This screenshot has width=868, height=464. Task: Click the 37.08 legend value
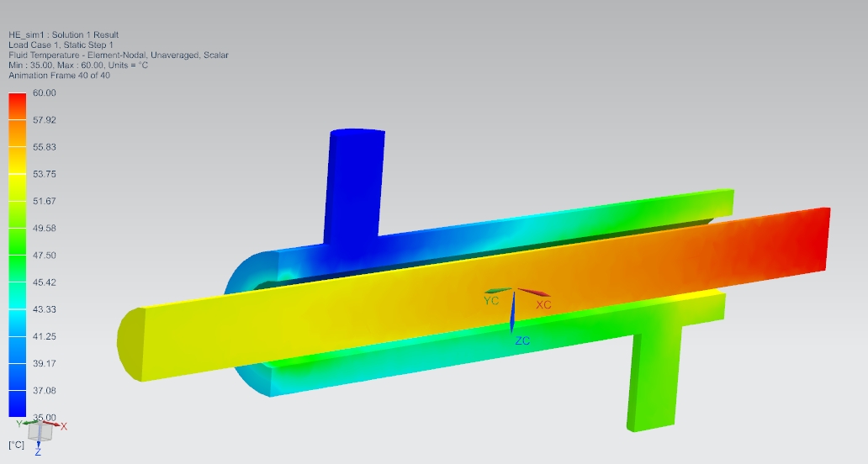tap(45, 391)
